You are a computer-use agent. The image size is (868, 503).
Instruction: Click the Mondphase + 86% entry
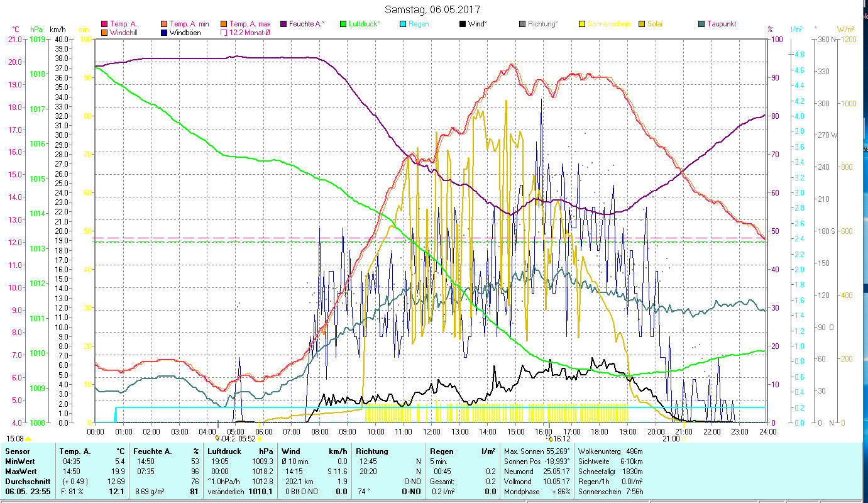click(x=537, y=492)
